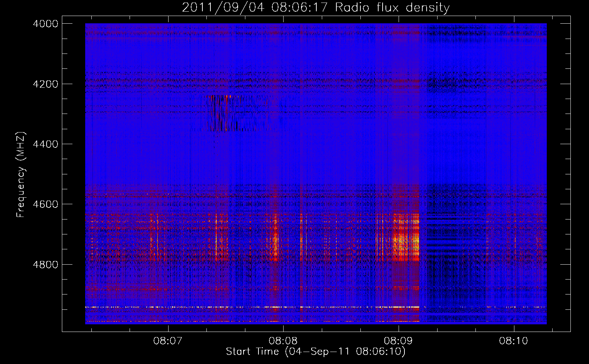Click the 'Frequency (MHZ)' axis label

tap(21, 175)
